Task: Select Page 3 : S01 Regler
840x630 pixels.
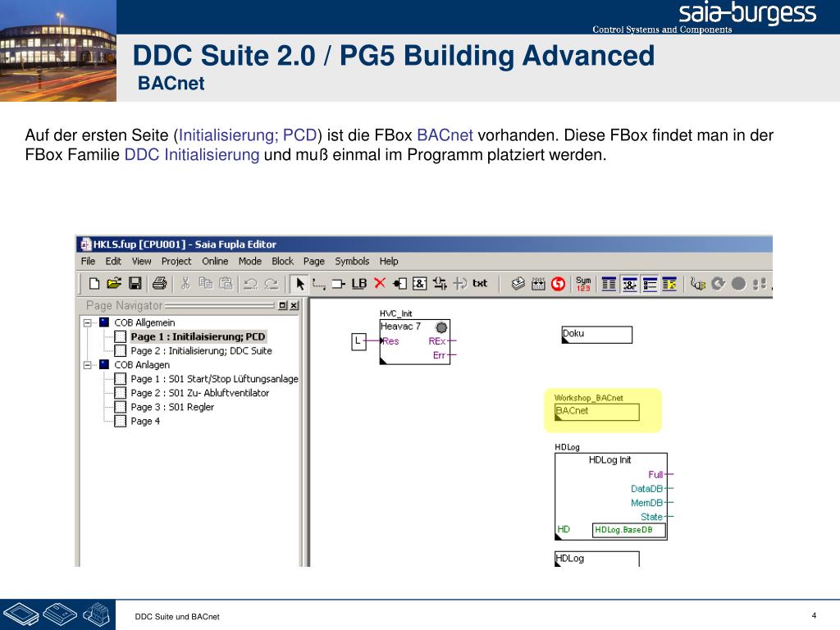Action: click(x=172, y=407)
